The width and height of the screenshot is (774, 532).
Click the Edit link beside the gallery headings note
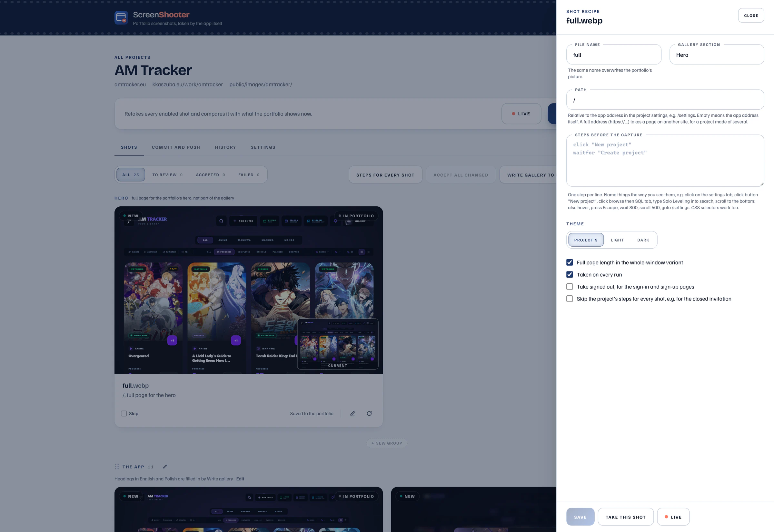[x=240, y=479]
